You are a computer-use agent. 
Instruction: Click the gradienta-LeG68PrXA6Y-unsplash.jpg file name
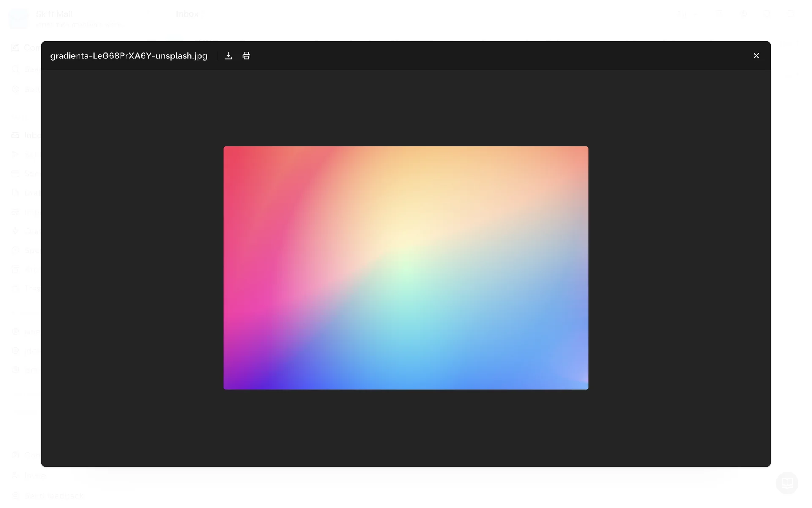pos(129,56)
